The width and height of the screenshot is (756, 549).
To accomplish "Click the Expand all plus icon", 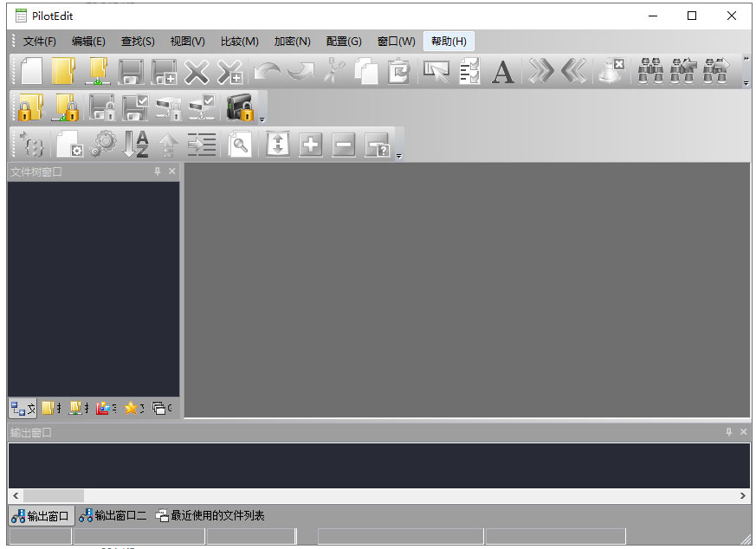I will click(x=311, y=145).
